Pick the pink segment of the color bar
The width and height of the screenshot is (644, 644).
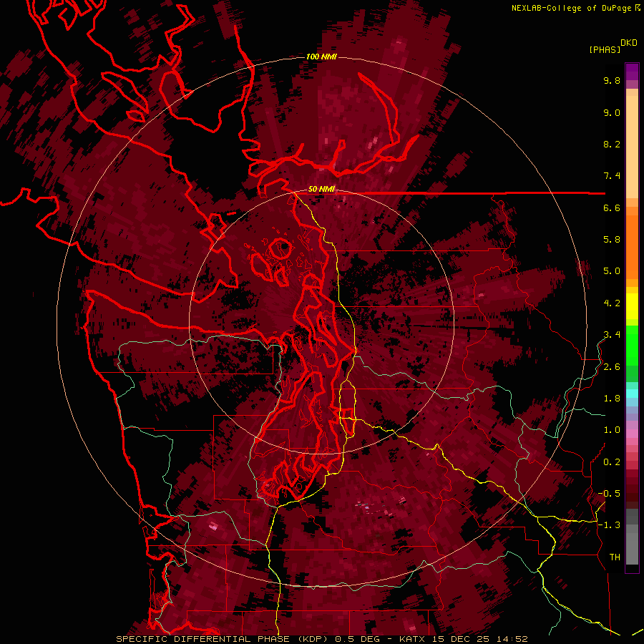pos(632,434)
